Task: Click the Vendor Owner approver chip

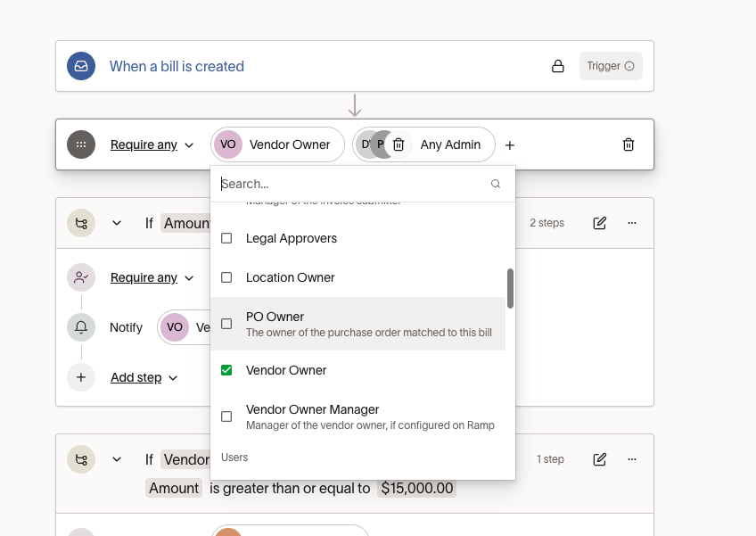Action: tap(278, 144)
